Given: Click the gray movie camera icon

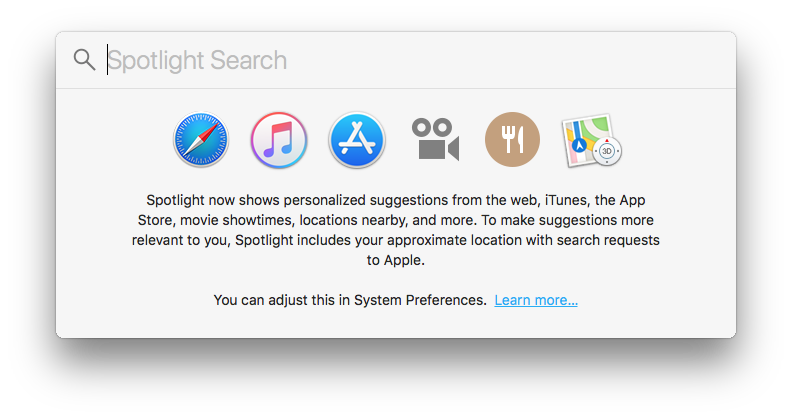Looking at the screenshot, I should [x=435, y=139].
